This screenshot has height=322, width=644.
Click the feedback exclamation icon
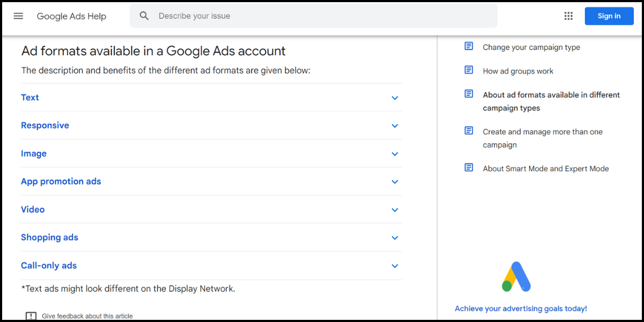pyautogui.click(x=32, y=316)
